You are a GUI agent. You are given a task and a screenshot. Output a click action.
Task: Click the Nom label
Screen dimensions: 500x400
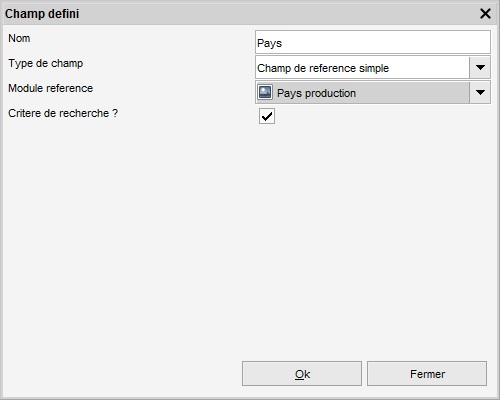tap(19, 38)
